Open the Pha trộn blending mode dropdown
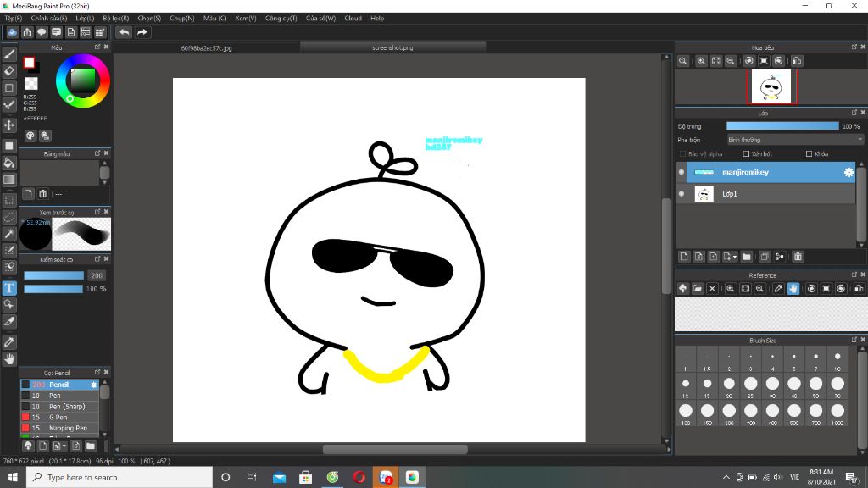 pyautogui.click(x=794, y=140)
